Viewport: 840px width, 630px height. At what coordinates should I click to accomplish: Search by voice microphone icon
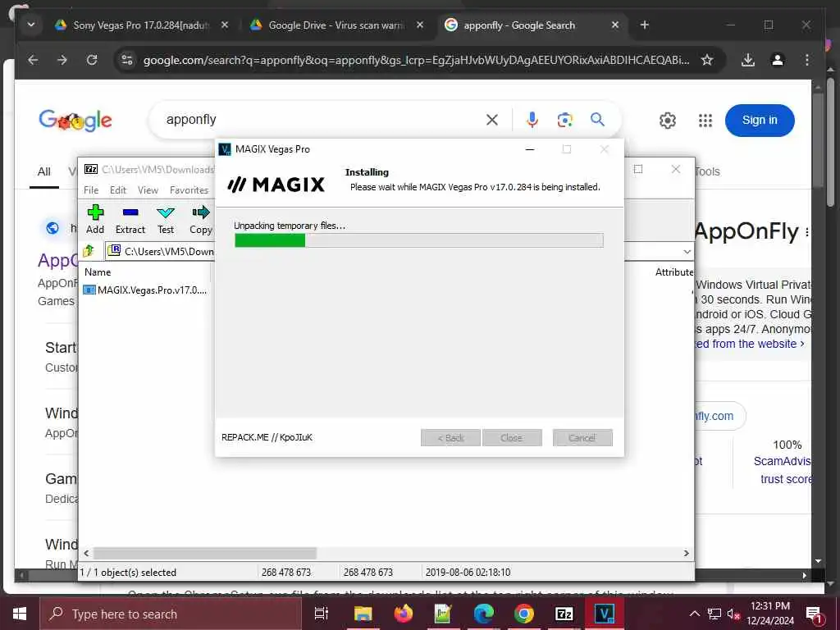[x=532, y=120]
